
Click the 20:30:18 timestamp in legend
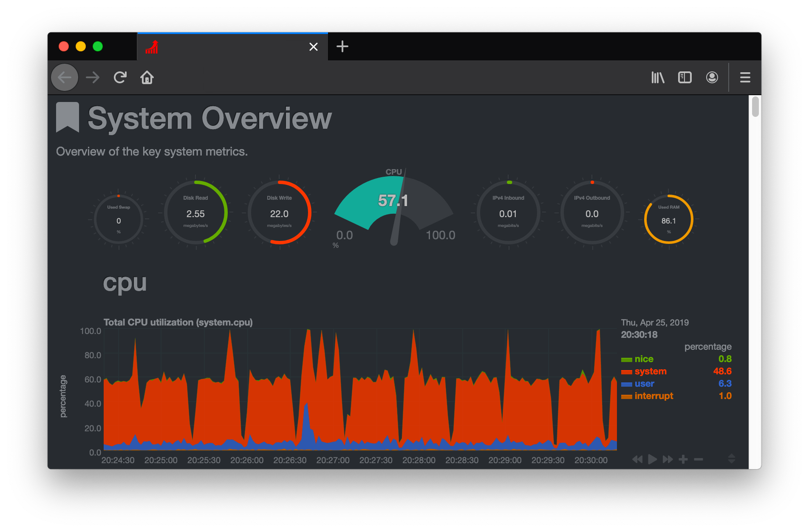tap(639, 335)
